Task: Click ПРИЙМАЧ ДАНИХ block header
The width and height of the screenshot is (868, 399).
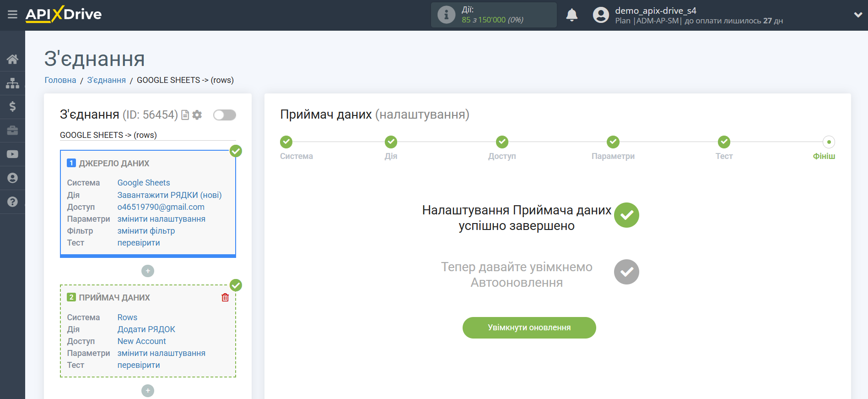Action: coord(114,298)
